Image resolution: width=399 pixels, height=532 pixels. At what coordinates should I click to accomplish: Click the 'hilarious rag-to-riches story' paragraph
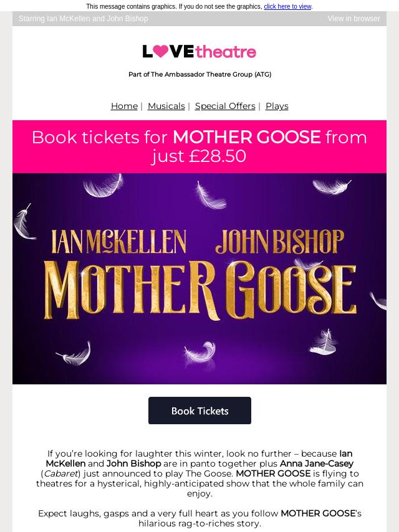pos(199,518)
